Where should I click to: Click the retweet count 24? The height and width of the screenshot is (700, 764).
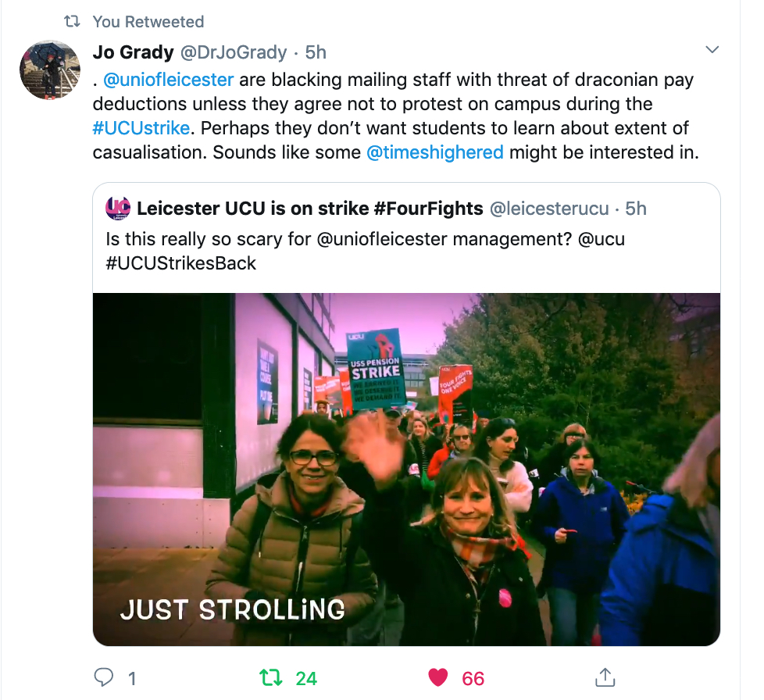tap(306, 678)
